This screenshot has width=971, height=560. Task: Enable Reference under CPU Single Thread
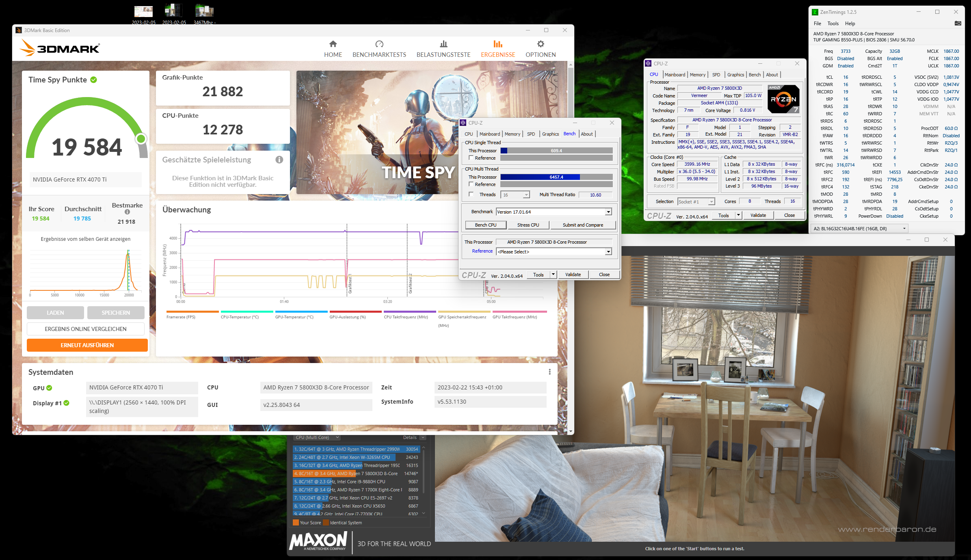[471, 158]
